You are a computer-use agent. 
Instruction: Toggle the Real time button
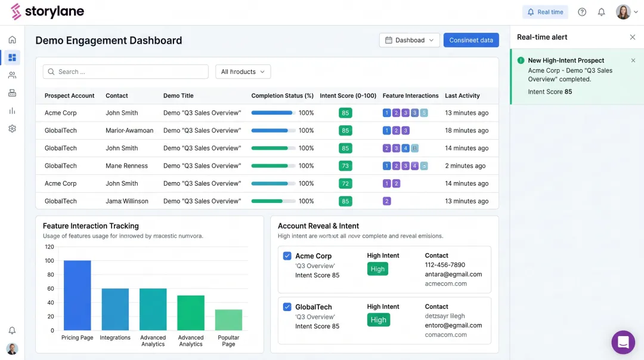click(x=545, y=12)
